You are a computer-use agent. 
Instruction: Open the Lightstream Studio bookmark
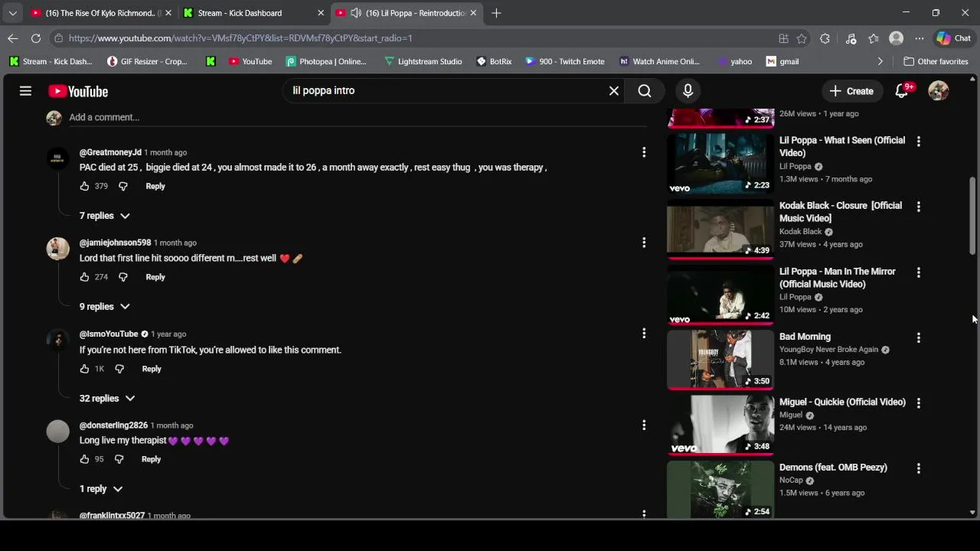click(423, 61)
